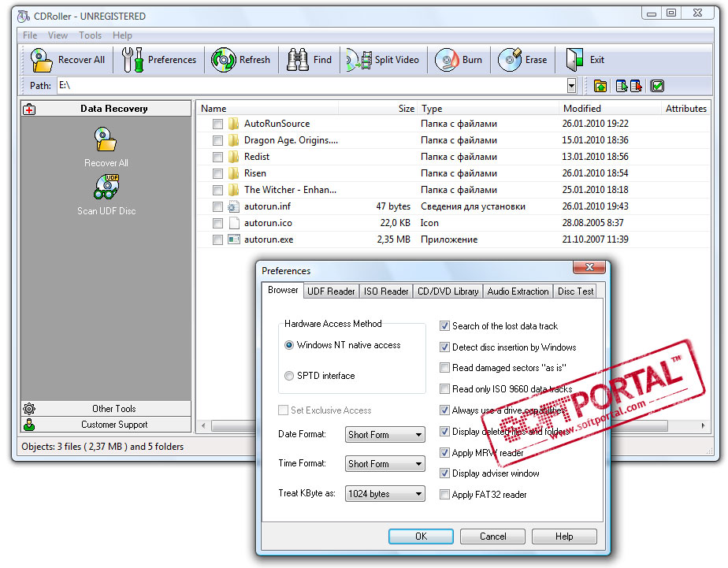Click the Customer Support person icon
Viewport: 728px width, 568px height.
click(29, 425)
